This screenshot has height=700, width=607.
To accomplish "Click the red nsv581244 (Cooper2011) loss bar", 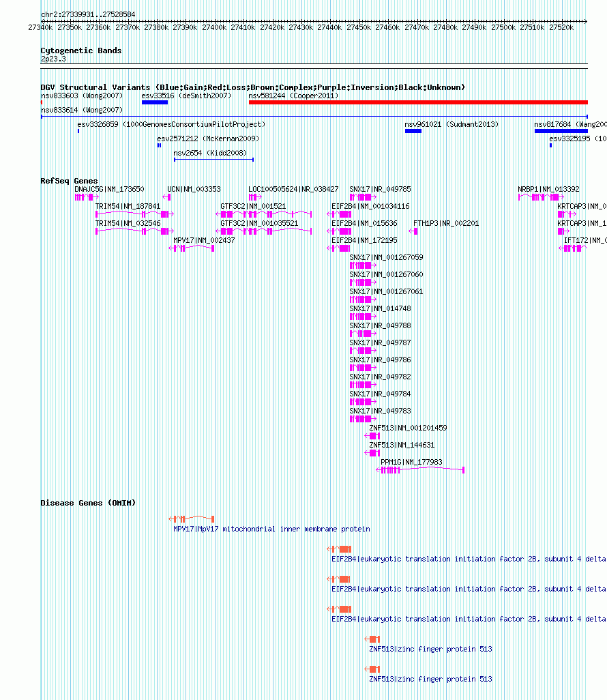I will click(x=418, y=102).
